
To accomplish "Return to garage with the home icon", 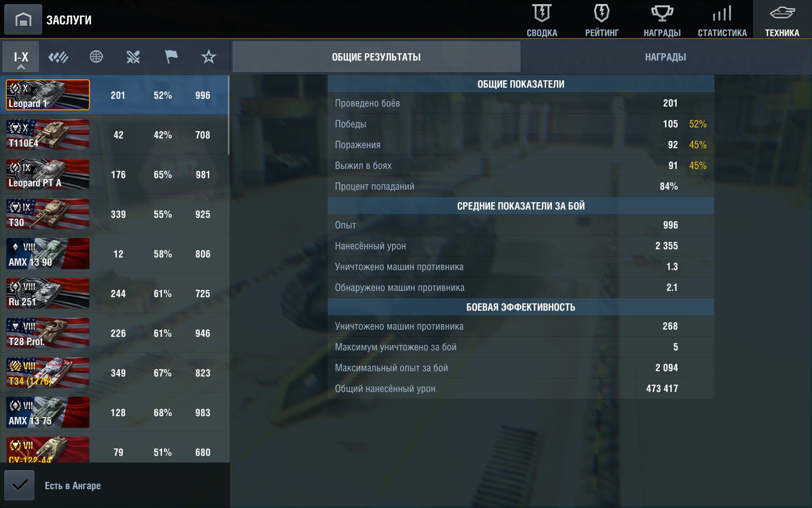I will (x=23, y=19).
